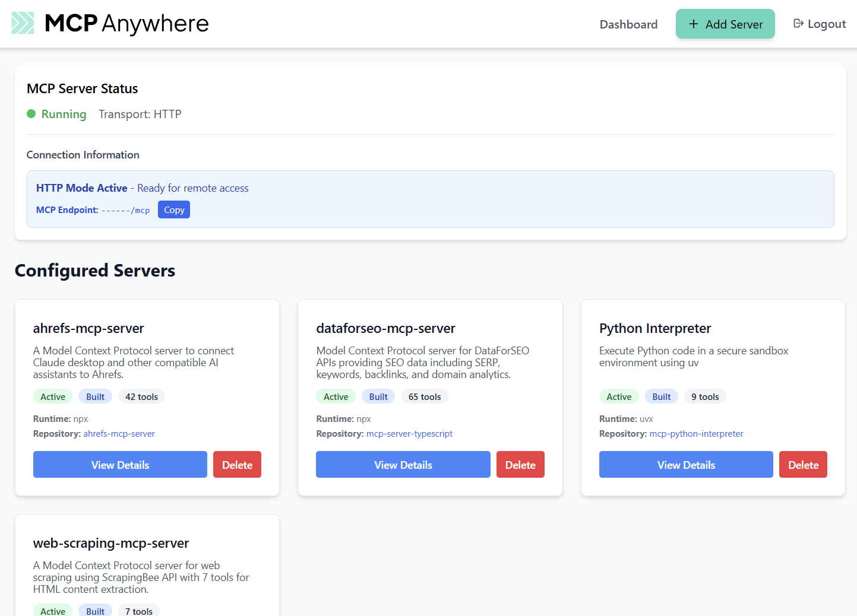Click the Add Server button
Image resolution: width=857 pixels, height=616 pixels.
tap(725, 24)
